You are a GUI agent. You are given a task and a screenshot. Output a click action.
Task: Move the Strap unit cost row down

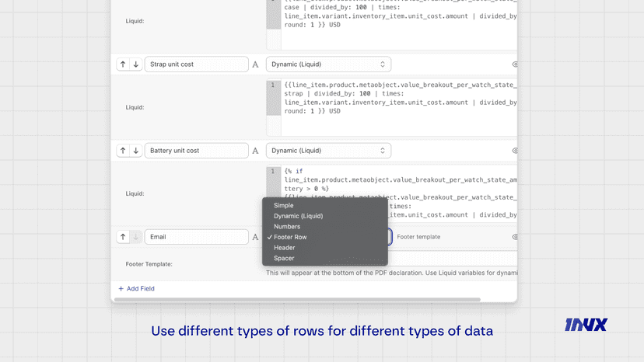point(135,64)
